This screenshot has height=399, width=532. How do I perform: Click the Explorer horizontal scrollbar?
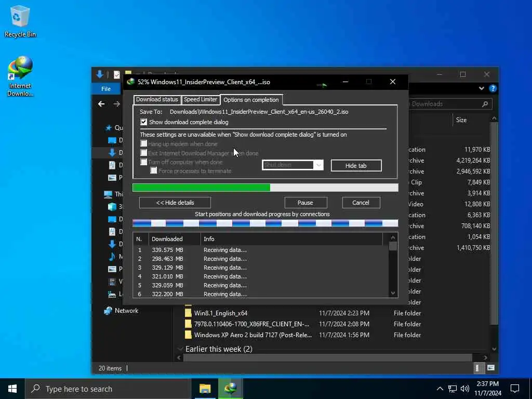point(327,357)
